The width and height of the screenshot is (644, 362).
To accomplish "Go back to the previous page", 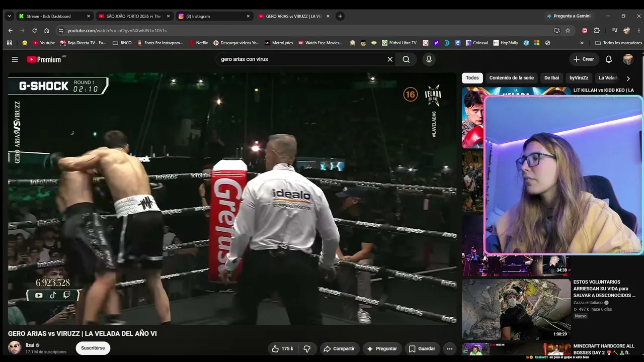I will pyautogui.click(x=10, y=30).
